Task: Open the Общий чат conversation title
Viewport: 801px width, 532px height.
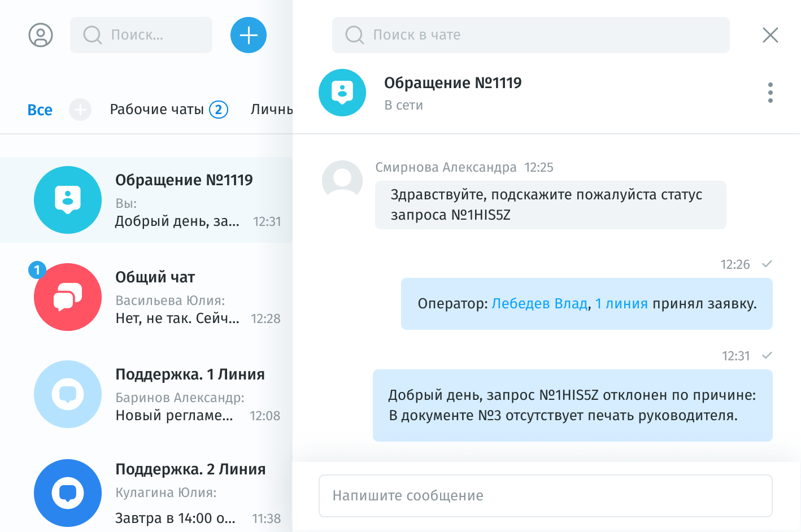Action: 155,277
